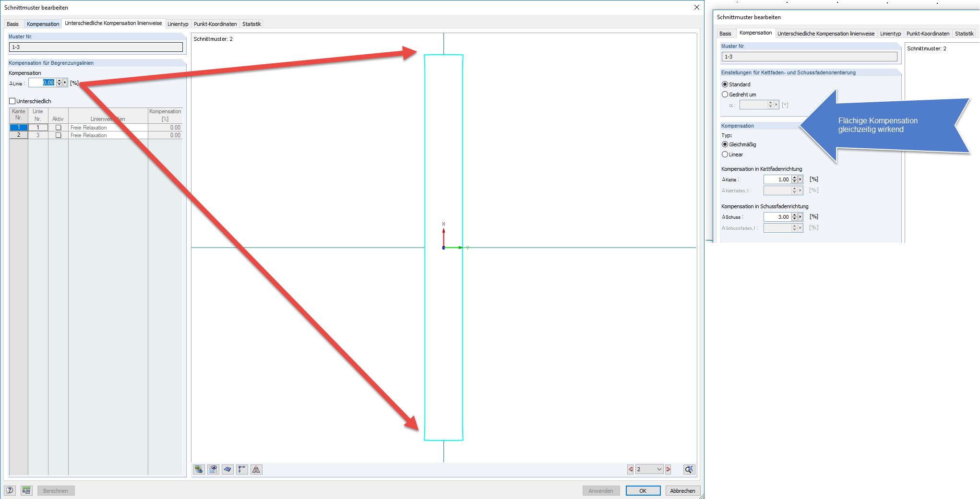
Task: Close the main Schnittmuster bearbeiten dialog
Action: (696, 7)
